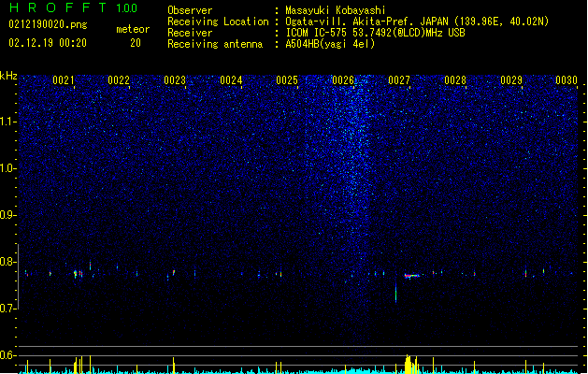Viewport: 588px width, 374px height.
Task: Click the HROFFT 1.0.0 title text
Action: (74, 7)
